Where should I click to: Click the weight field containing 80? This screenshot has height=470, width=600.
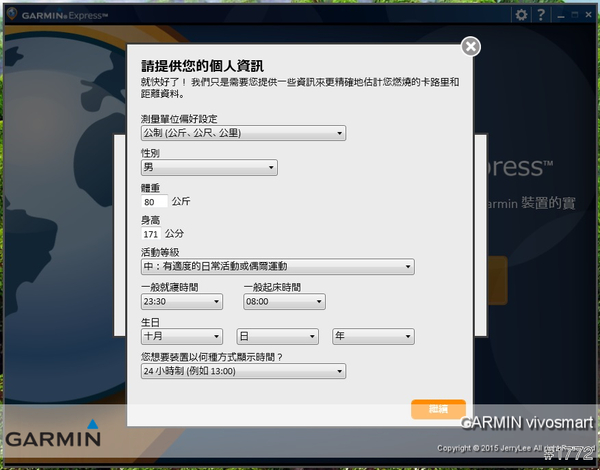154,202
